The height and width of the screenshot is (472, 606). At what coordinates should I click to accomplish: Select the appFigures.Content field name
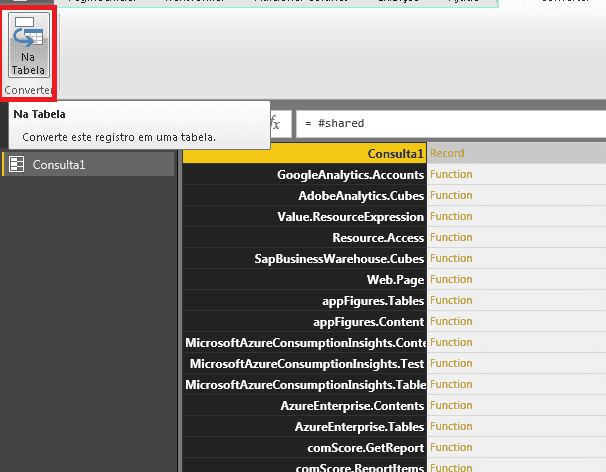point(305,321)
